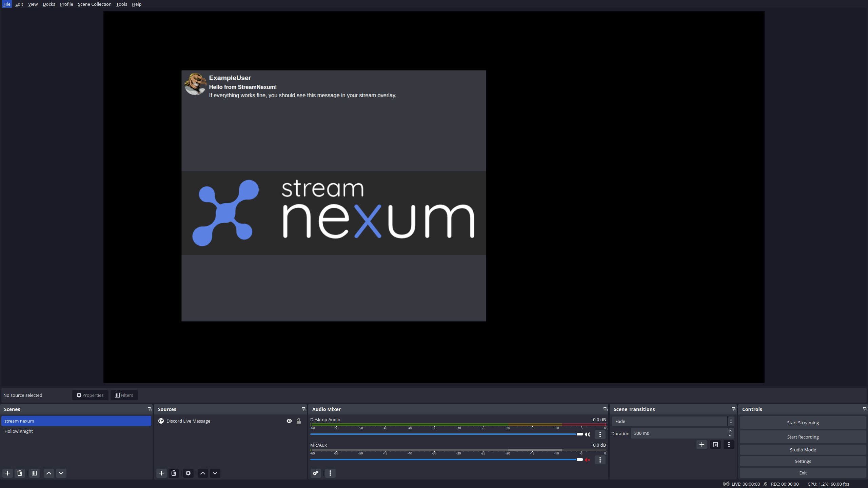868x488 pixels.
Task: Open the Scene Collection menu
Action: click(95, 4)
